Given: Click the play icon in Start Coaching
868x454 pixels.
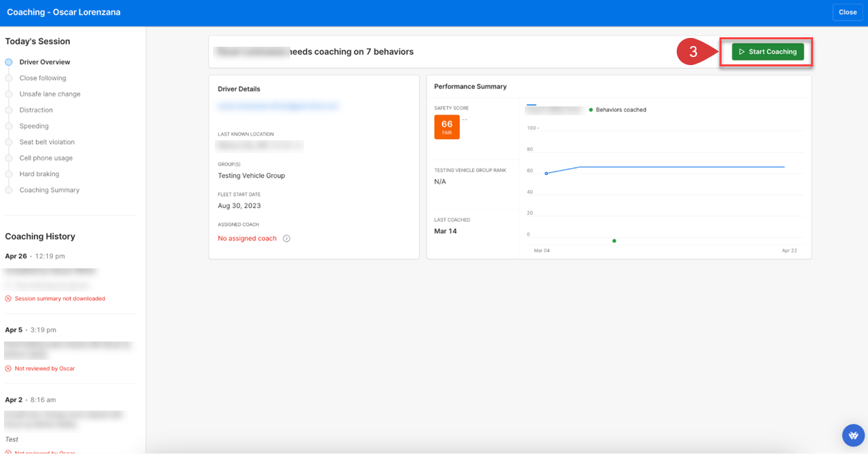Looking at the screenshot, I should click(743, 52).
